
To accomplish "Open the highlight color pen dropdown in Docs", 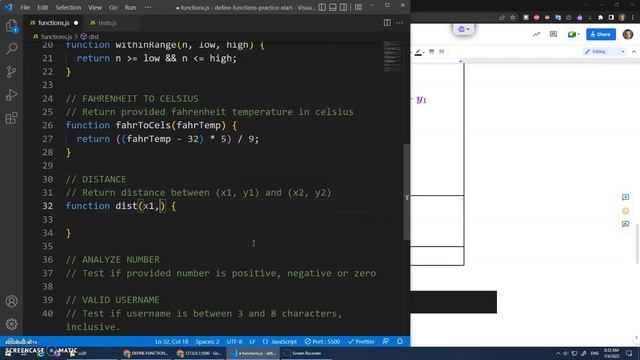I will click(419, 52).
